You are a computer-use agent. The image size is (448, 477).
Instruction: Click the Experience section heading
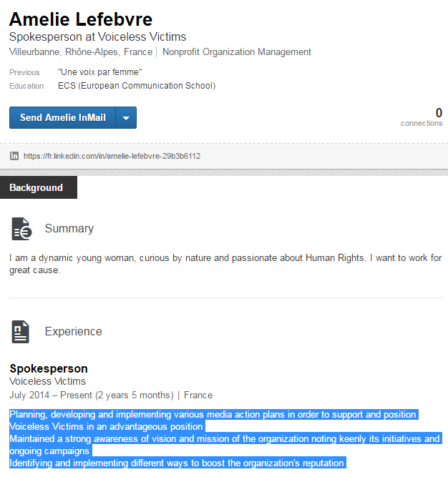click(73, 332)
